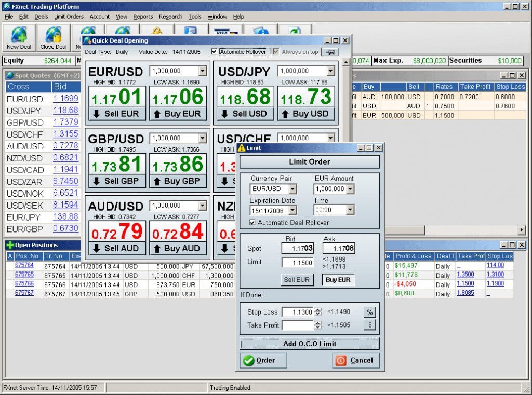Click the Close Deal toolbar icon
The height and width of the screenshot is (395, 532).
point(54,38)
